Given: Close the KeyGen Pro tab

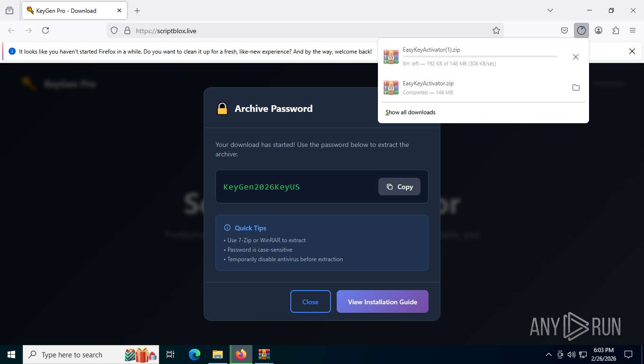Looking at the screenshot, I should (119, 10).
